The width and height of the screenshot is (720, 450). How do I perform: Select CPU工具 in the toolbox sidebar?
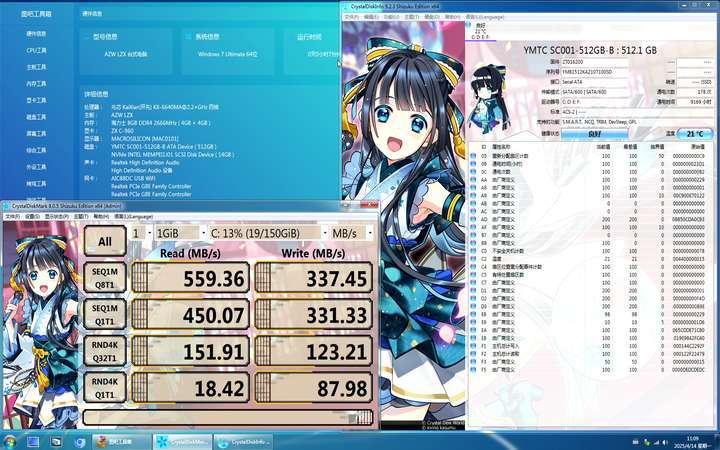click(x=36, y=50)
